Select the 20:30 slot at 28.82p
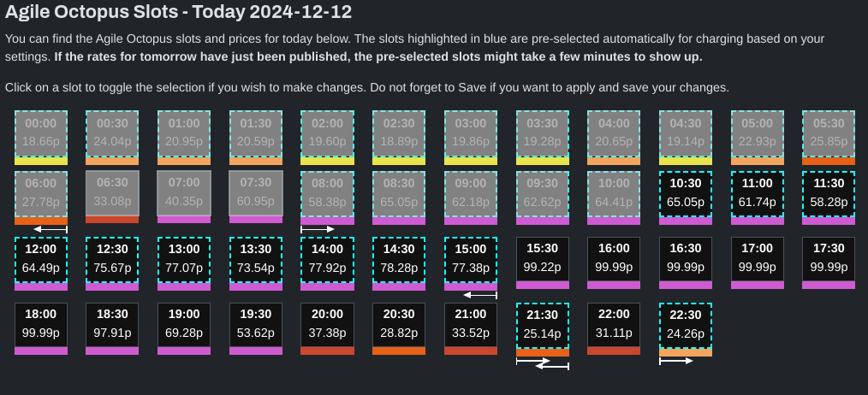868x395 pixels. click(399, 324)
